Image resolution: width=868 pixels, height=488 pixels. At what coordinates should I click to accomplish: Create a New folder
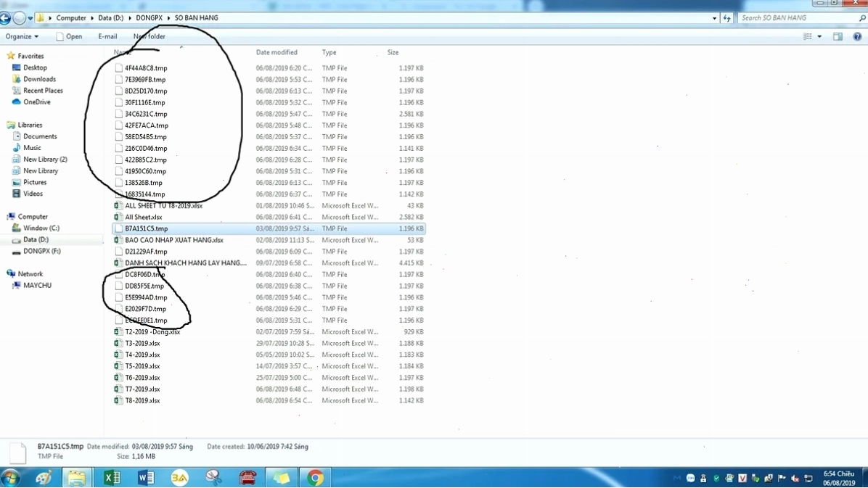149,36
